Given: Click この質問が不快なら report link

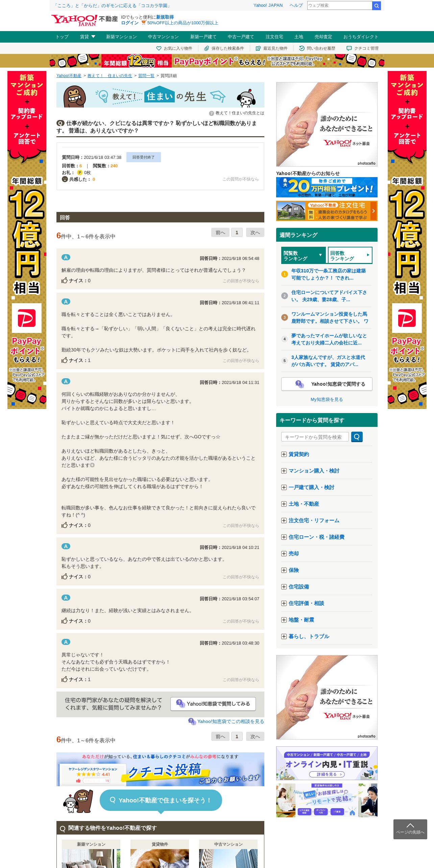Looking at the screenshot, I should 240,179.
